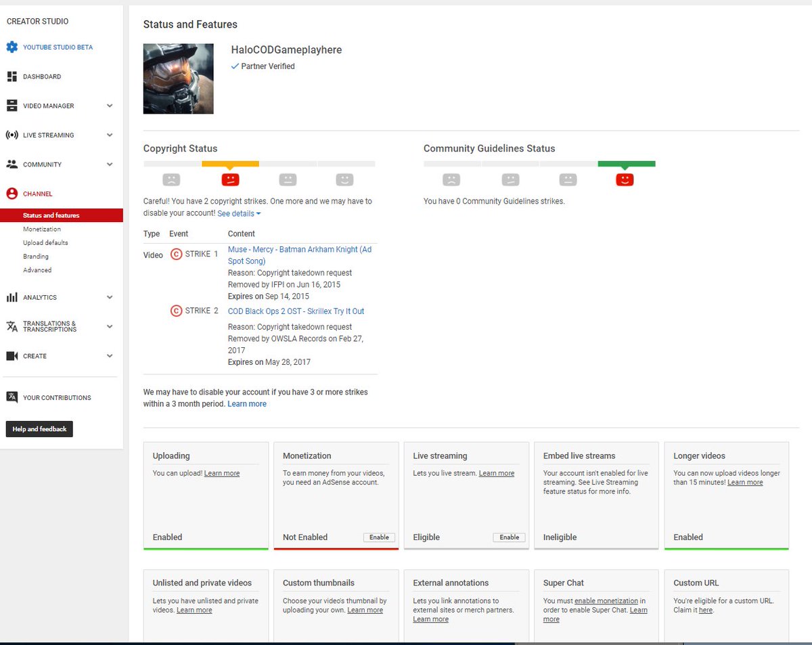
Task: Click the red face icon under Copyright Status
Action: 230,179
